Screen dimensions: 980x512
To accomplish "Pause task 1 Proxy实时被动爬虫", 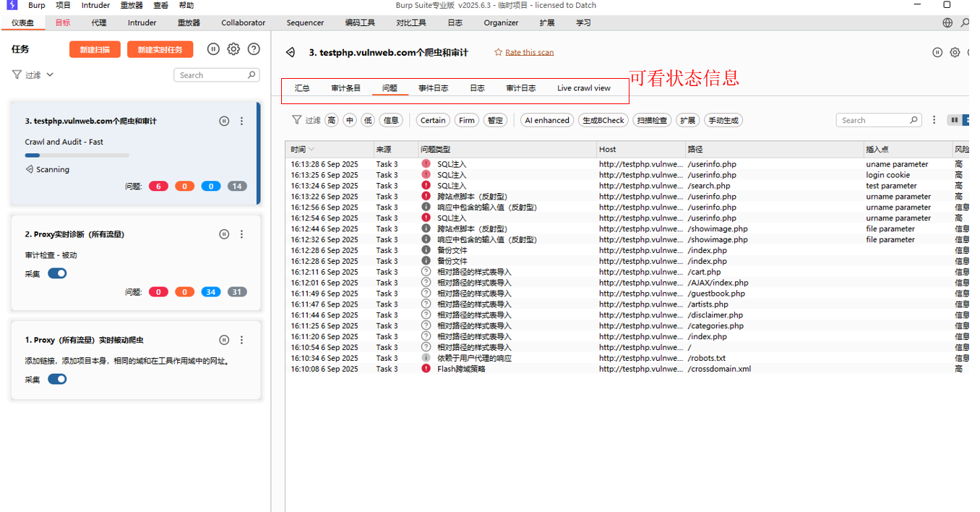I will pyautogui.click(x=224, y=340).
